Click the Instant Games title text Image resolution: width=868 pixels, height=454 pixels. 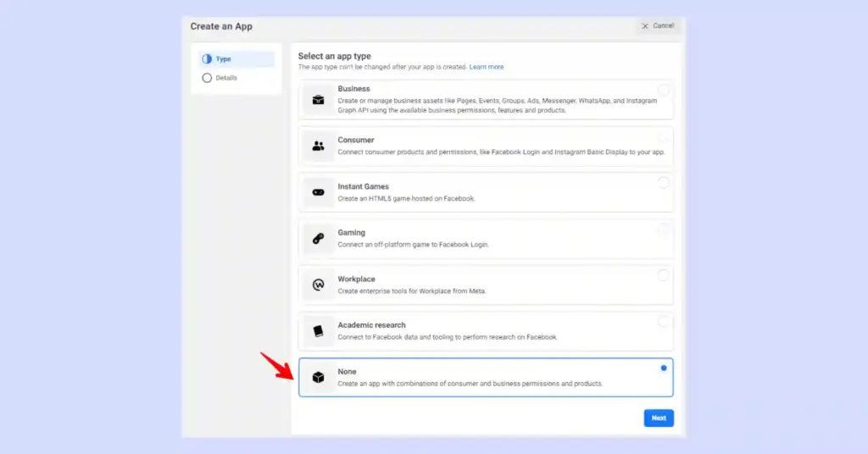(x=363, y=186)
